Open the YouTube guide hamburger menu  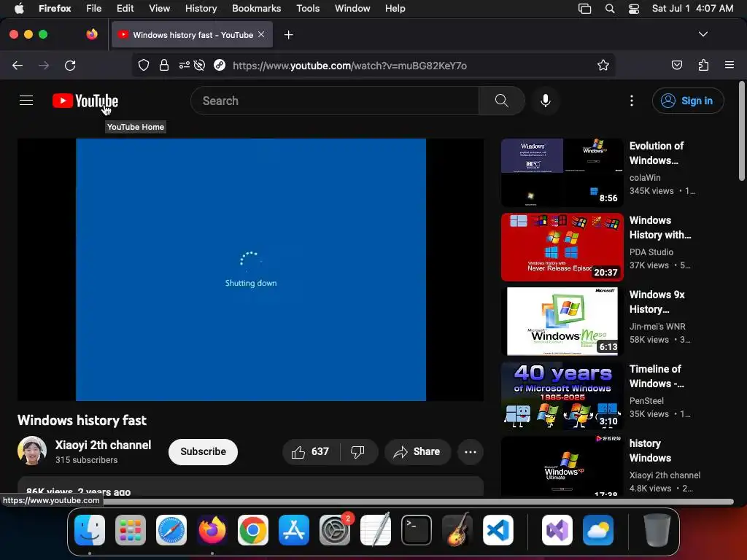[26, 101]
